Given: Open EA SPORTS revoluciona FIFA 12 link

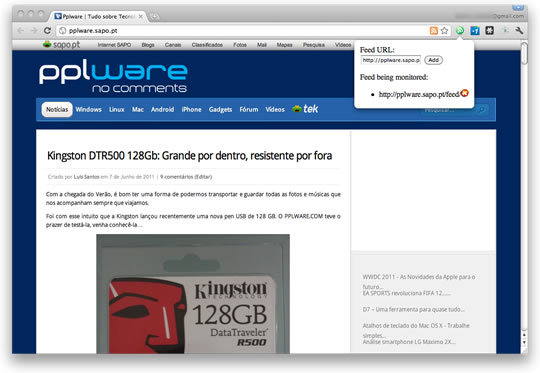Looking at the screenshot, I should (x=406, y=293).
